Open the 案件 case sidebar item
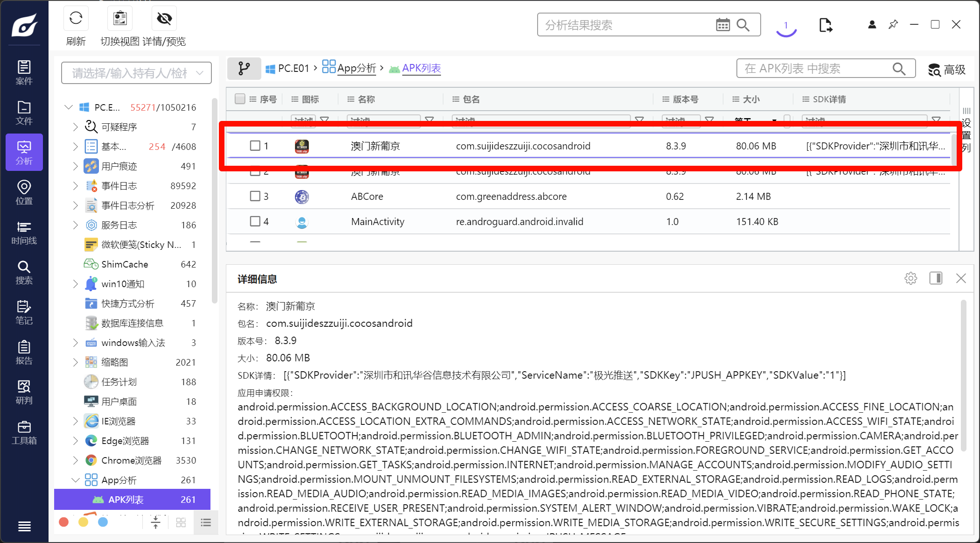980x543 pixels. point(24,72)
